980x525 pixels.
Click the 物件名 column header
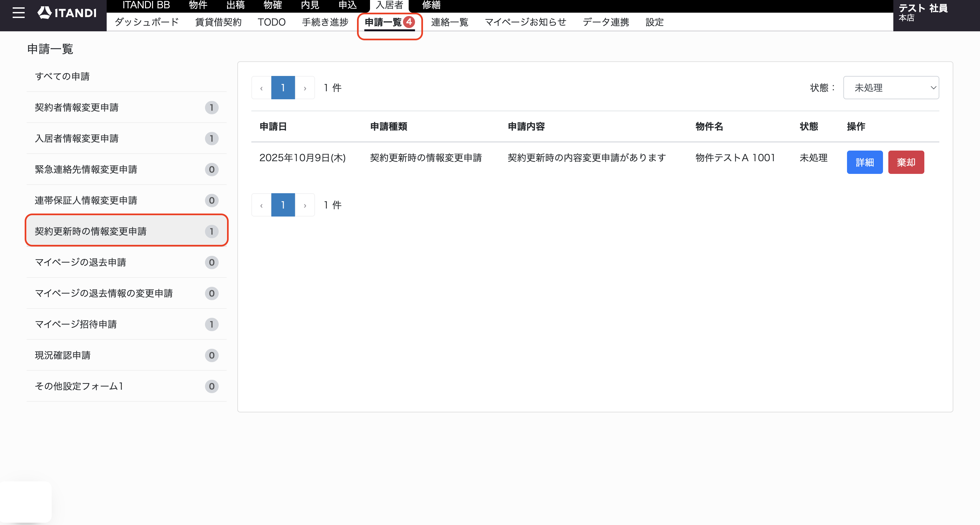point(709,127)
